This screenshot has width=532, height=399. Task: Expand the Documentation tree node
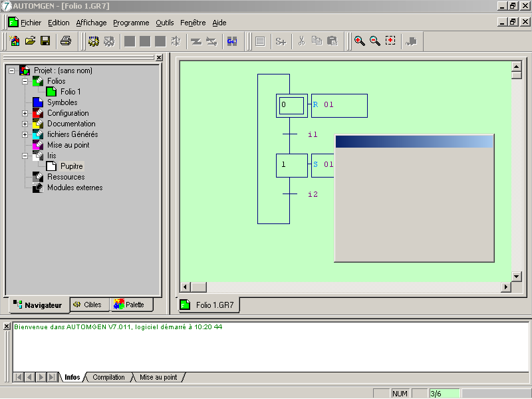(25, 124)
